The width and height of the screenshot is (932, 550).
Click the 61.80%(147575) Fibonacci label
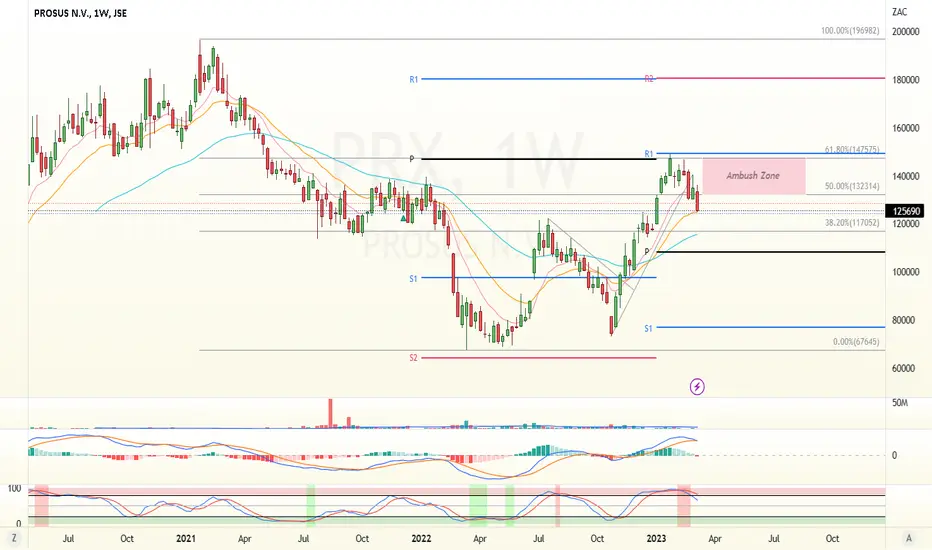tap(852, 150)
